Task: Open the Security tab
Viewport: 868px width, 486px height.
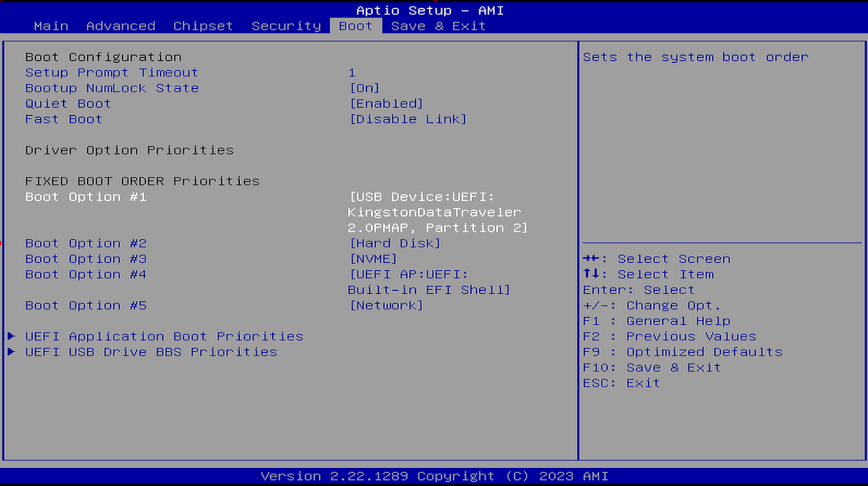Action: coord(286,26)
